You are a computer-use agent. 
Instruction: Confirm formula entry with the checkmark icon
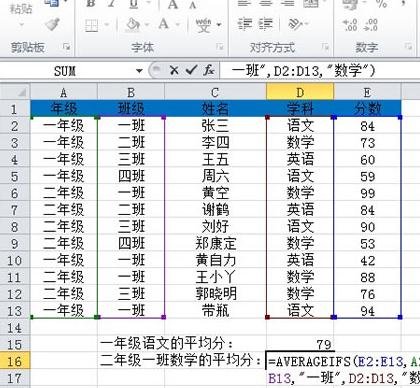pos(191,70)
